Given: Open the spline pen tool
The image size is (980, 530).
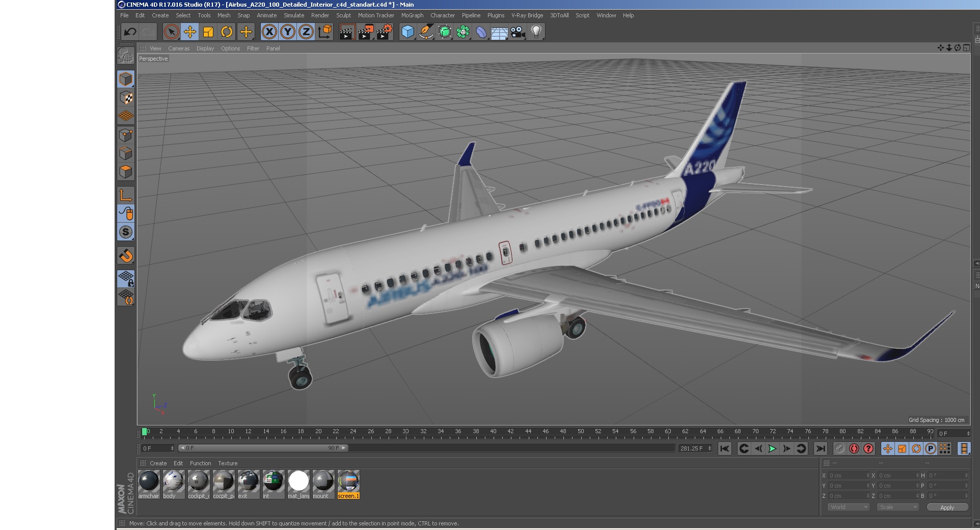Looking at the screenshot, I should coord(426,32).
